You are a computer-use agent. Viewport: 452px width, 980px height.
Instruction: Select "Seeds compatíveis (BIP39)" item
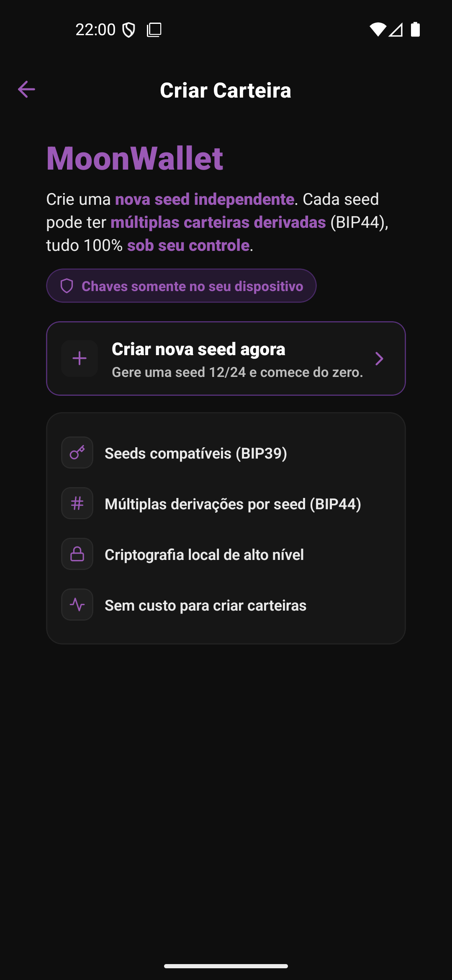point(196,453)
